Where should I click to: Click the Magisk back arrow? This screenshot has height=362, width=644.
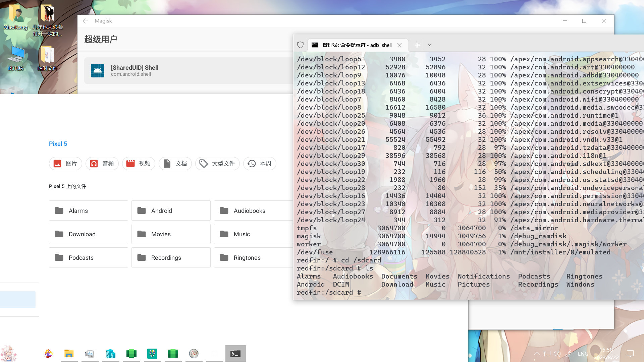[85, 21]
